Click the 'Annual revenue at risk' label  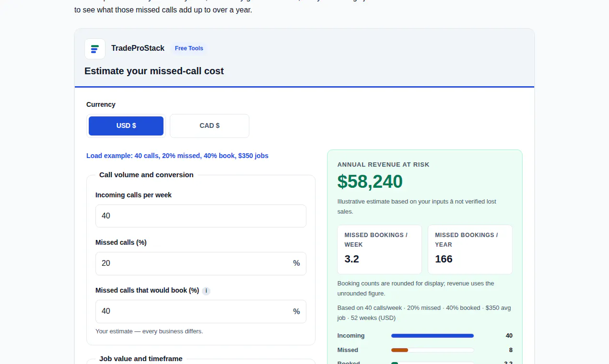coord(383,164)
